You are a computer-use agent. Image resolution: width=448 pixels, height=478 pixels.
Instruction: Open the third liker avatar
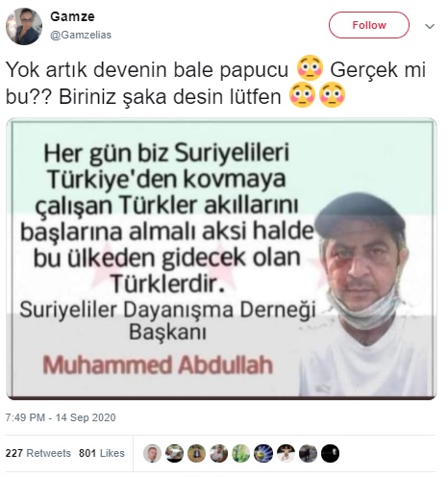tap(196, 453)
